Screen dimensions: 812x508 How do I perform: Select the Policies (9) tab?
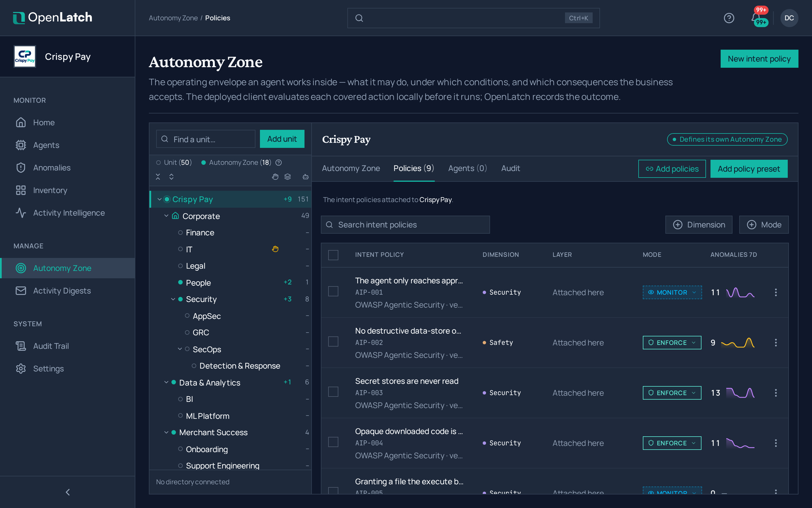pos(414,168)
